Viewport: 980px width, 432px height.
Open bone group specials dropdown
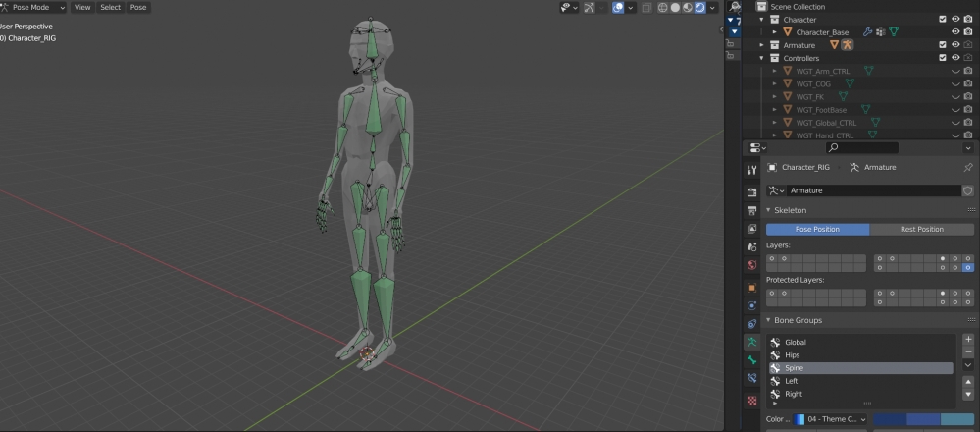coord(969,365)
